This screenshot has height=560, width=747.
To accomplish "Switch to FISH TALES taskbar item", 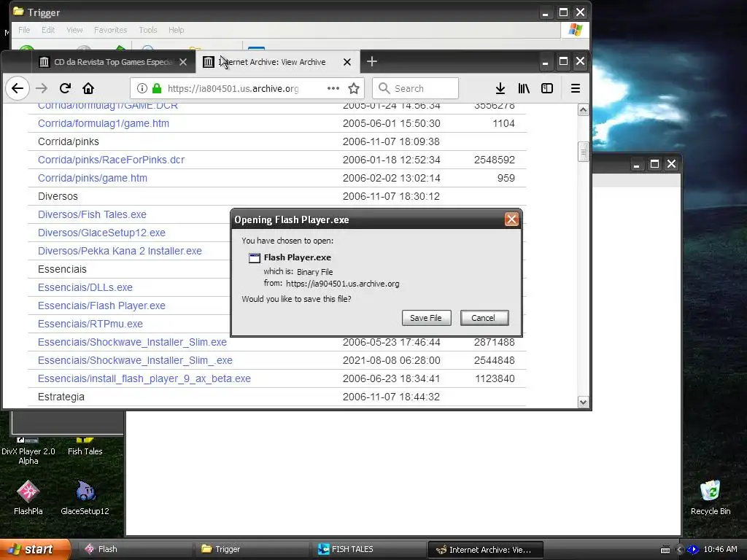I will point(368,550).
